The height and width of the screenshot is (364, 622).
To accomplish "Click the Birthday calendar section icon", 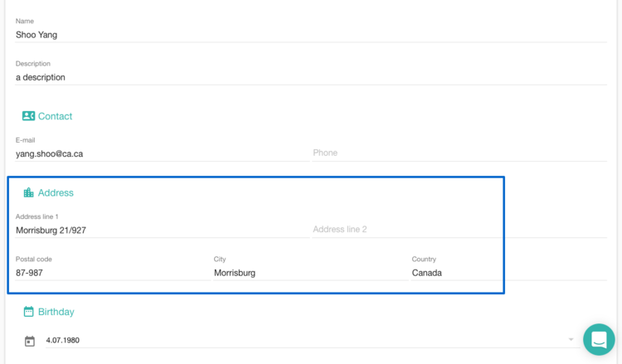I will (28, 311).
